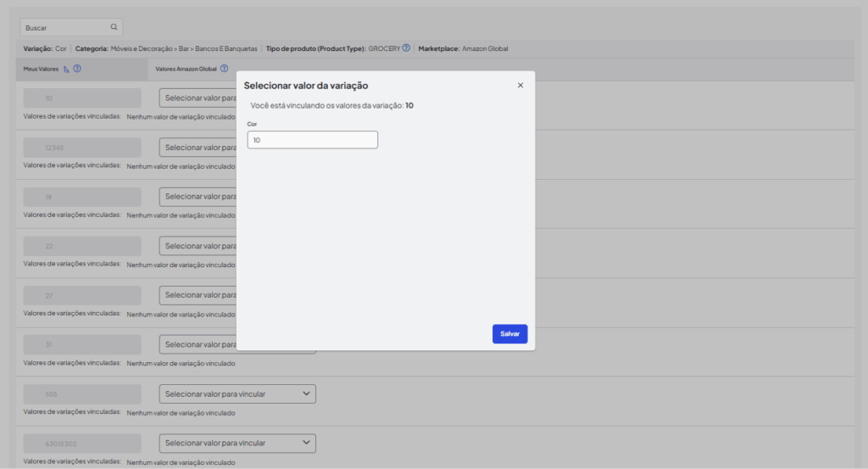Click the magnifier icon in the Buscar field

pos(114,27)
